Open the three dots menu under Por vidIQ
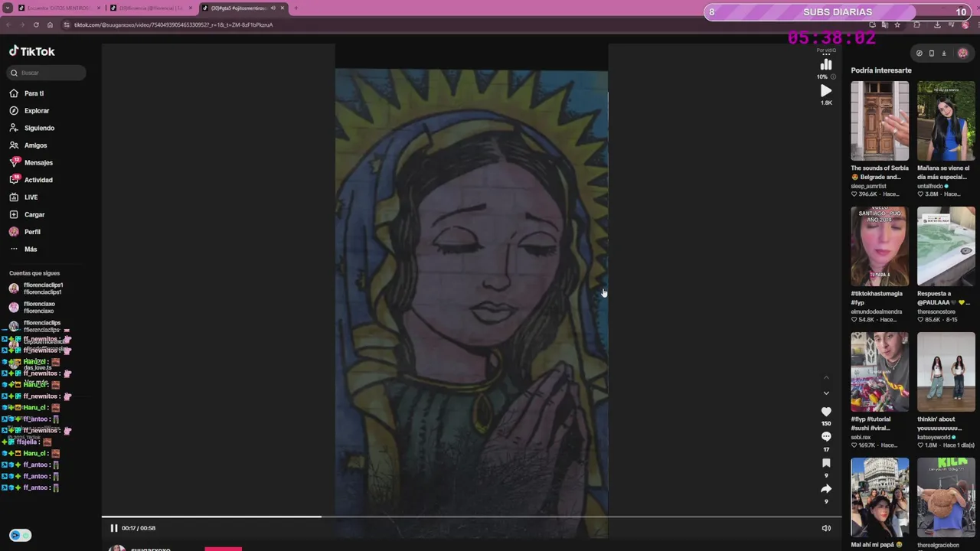The image size is (980, 551). 826,55
